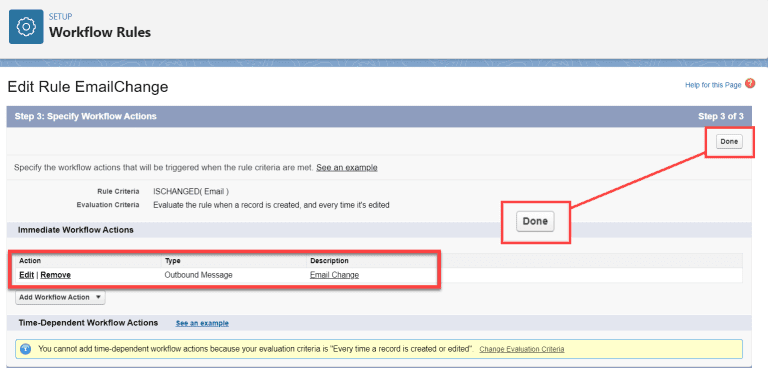768x379 pixels.
Task: Click the ISCHANGED( Email ) rule criteria text
Action: point(191,191)
